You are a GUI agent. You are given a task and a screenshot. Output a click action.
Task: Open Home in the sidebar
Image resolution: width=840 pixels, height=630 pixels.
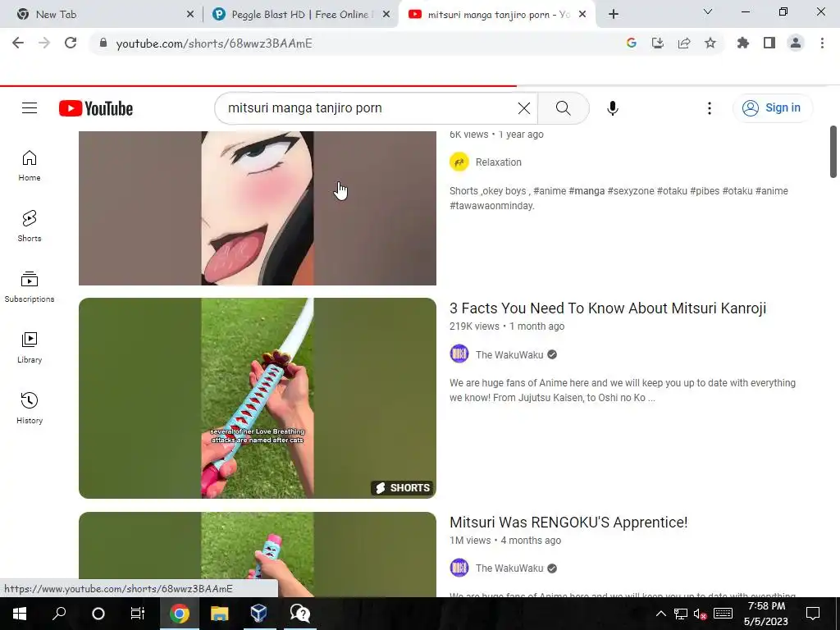30,166
